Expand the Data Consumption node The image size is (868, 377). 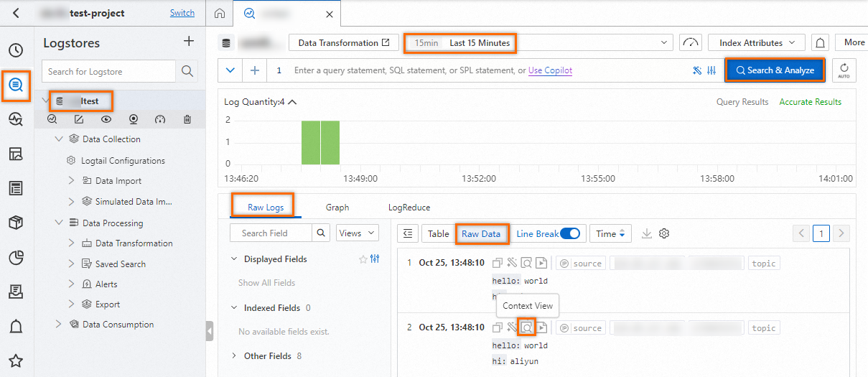(x=59, y=325)
